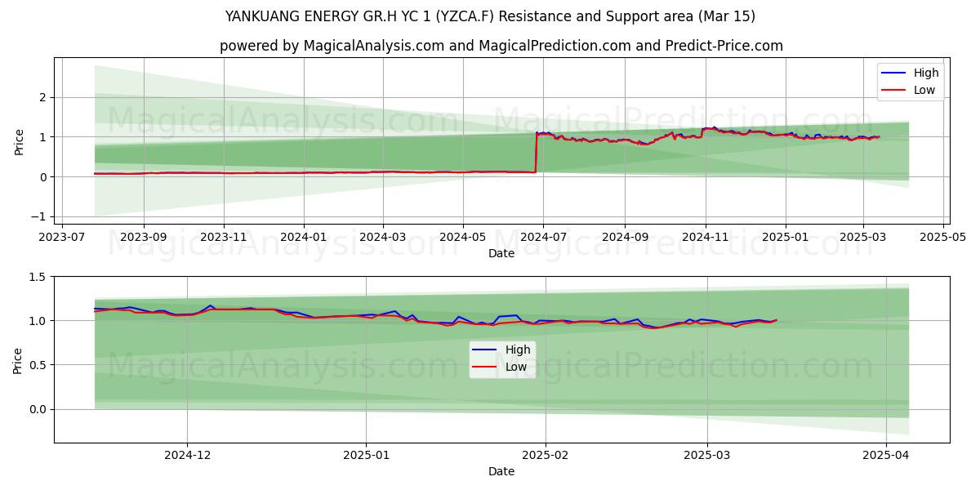This screenshot has height=490, width=980.
Task: Click the '2024-03' x-axis label in top chart
Action: tap(382, 238)
